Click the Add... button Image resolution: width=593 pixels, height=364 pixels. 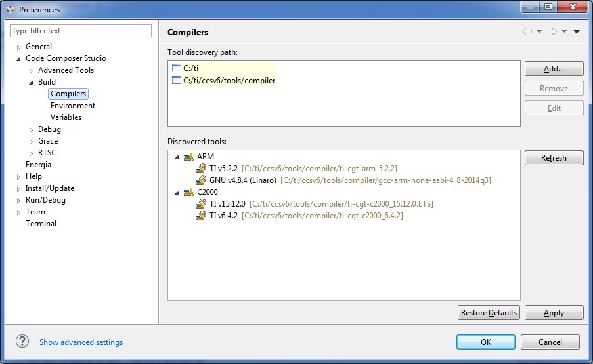(554, 69)
